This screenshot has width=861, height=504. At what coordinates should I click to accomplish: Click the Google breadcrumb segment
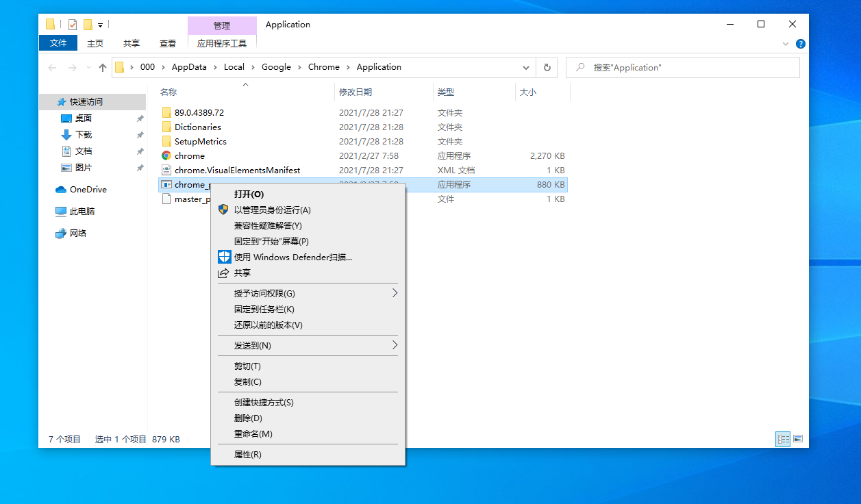pyautogui.click(x=276, y=67)
